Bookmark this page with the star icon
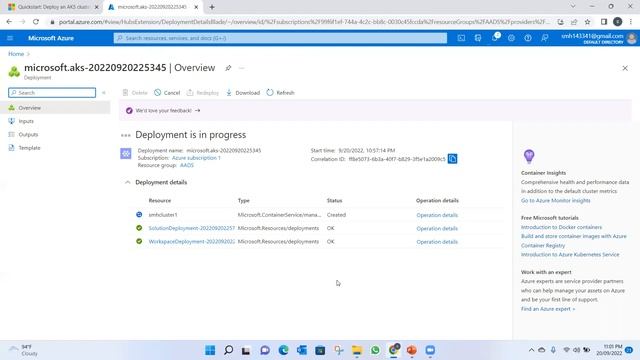Viewport: 640px width, 360px height. pos(587,22)
